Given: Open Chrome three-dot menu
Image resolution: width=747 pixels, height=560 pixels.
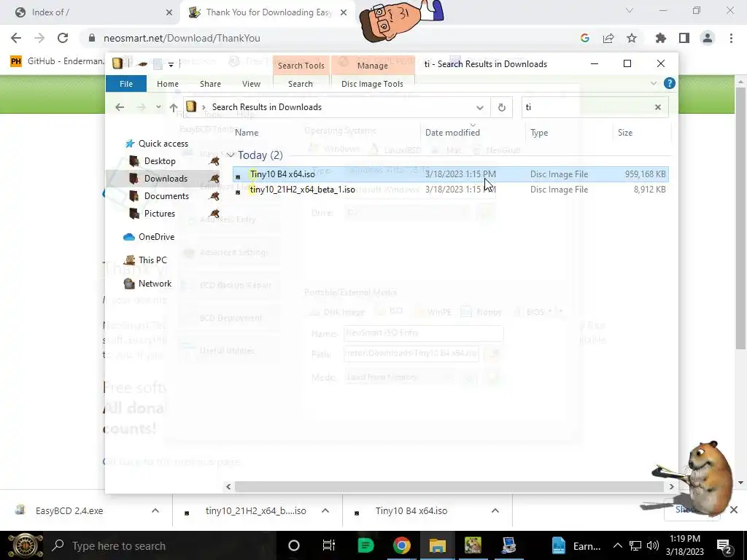Looking at the screenshot, I should point(731,38).
